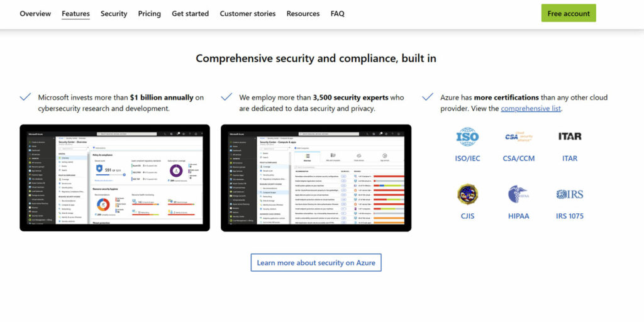Click the CSA cloud security alliance logo

click(519, 136)
